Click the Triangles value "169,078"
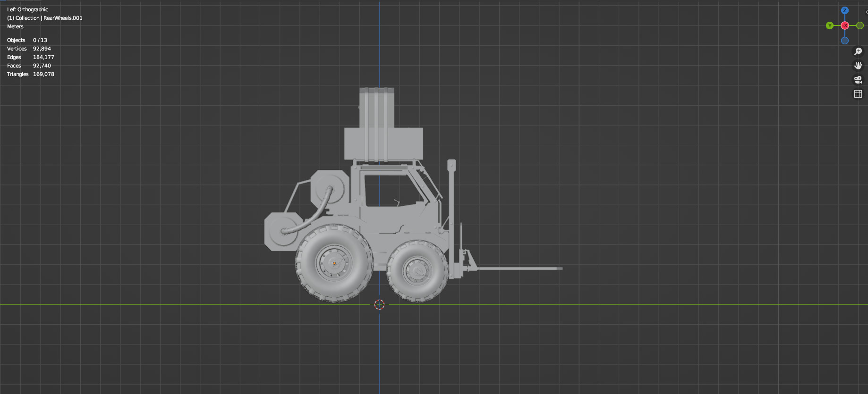This screenshot has height=394, width=868. pyautogui.click(x=43, y=74)
